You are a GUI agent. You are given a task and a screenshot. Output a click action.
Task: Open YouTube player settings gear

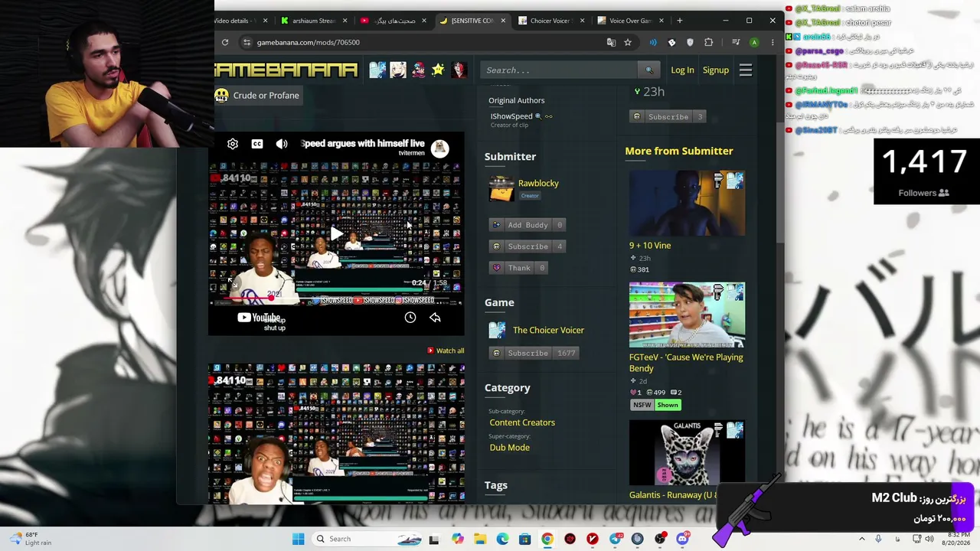(x=233, y=144)
